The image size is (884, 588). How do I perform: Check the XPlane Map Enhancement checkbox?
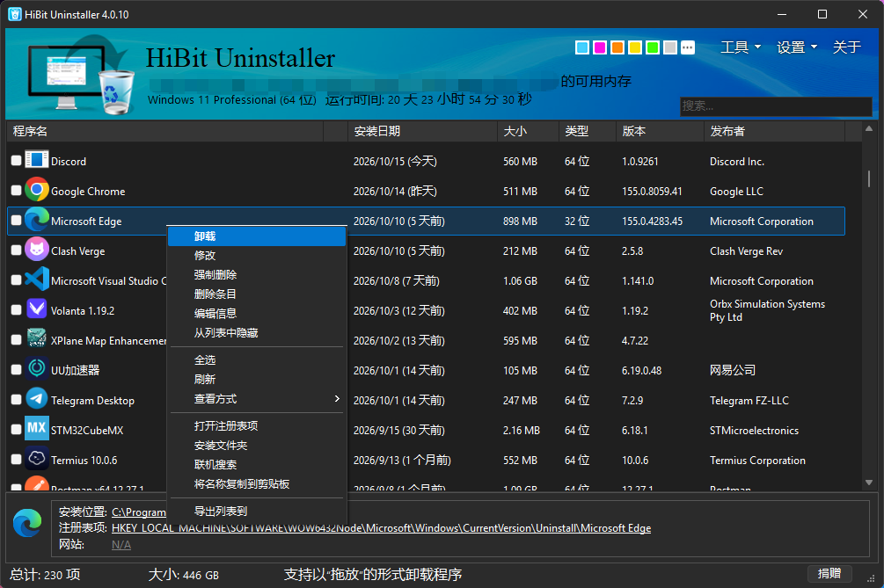pyautogui.click(x=17, y=339)
